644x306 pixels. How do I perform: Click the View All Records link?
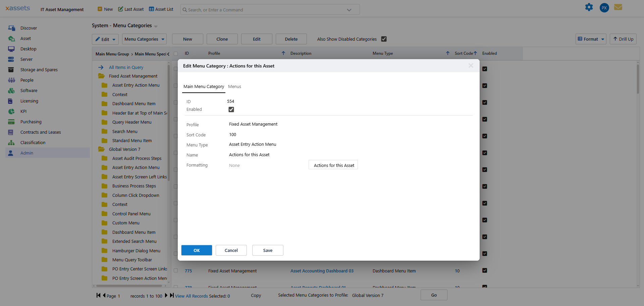pyautogui.click(x=192, y=296)
